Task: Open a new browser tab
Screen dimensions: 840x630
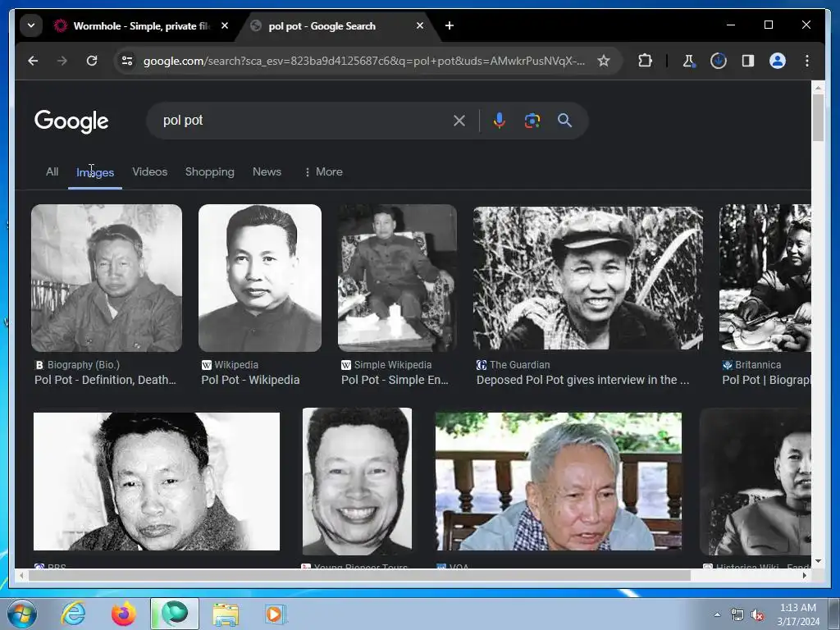Action: point(450,25)
